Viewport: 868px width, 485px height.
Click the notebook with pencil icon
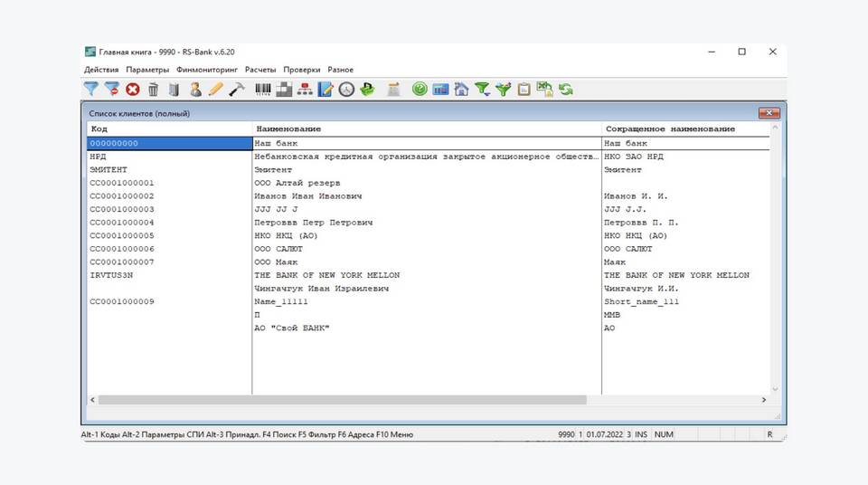point(325,90)
